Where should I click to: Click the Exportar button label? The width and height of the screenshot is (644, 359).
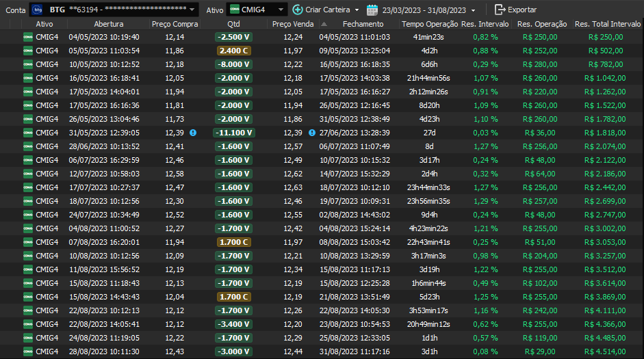pos(522,10)
